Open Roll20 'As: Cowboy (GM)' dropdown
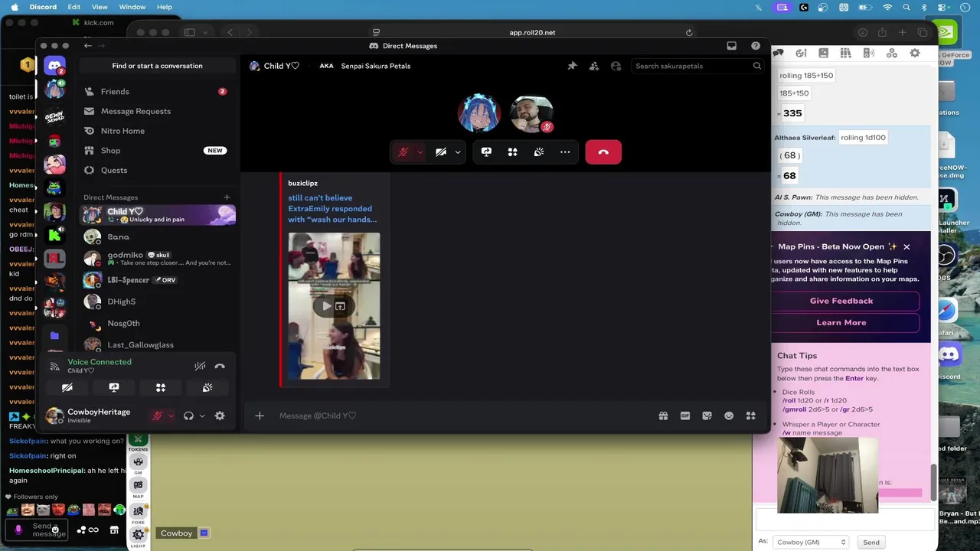This screenshot has height=551, width=980. click(811, 542)
